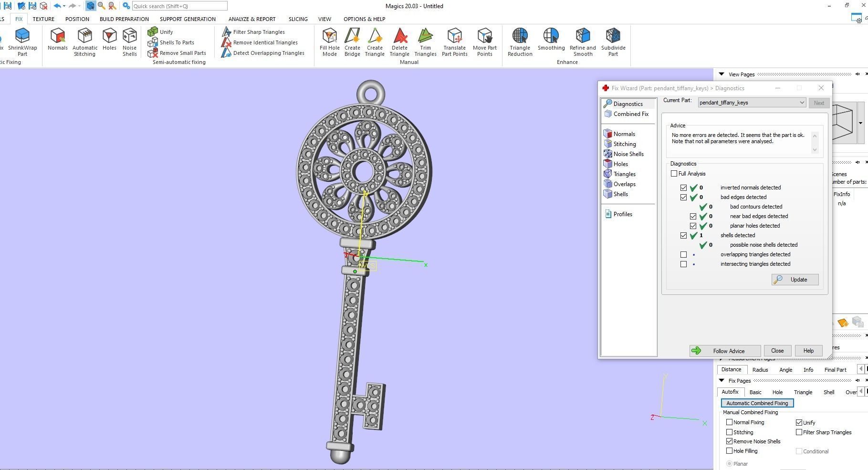Viewport: 868px width, 470px height.
Task: Open the SLICING ribbon tab
Action: click(298, 19)
